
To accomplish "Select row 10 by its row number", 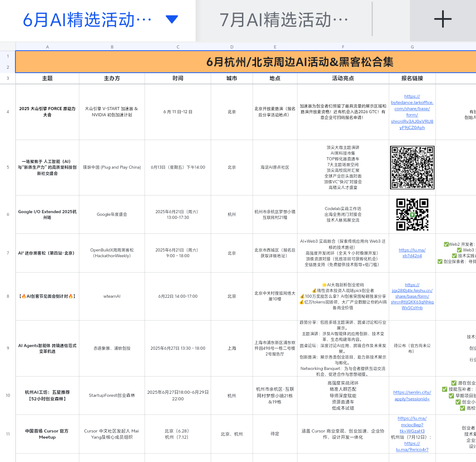I will [x=8, y=395].
